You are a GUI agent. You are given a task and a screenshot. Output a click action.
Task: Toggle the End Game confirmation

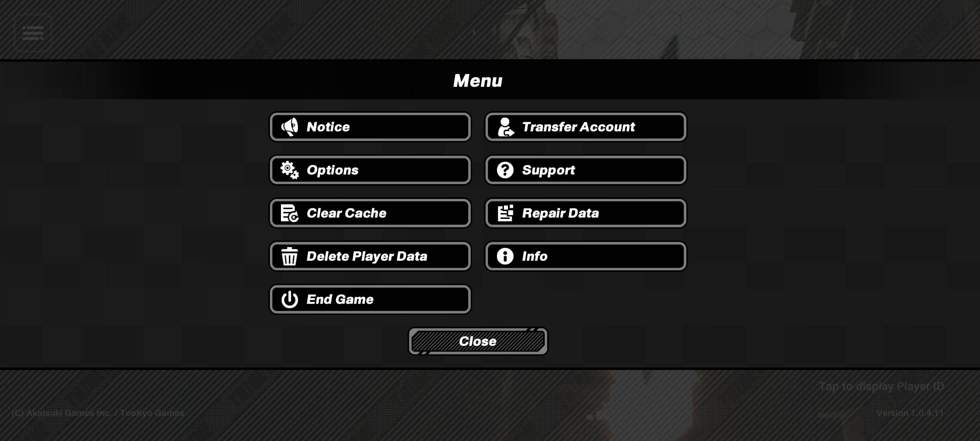(x=371, y=298)
